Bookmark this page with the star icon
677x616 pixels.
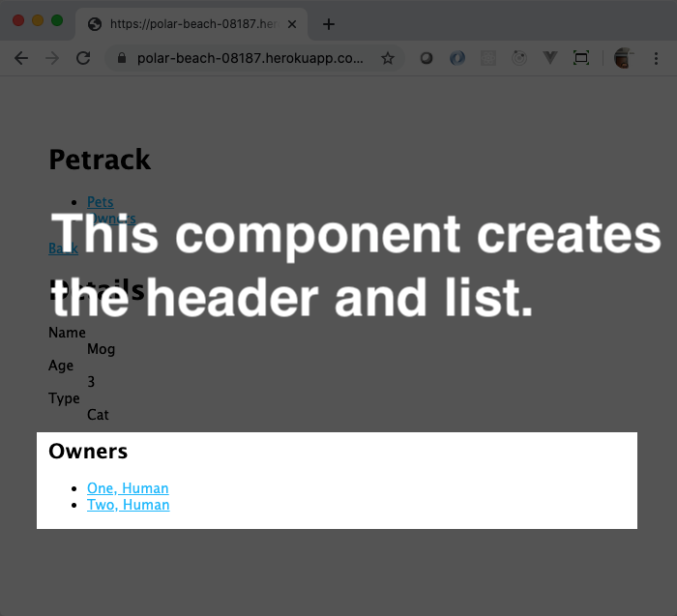(x=388, y=58)
